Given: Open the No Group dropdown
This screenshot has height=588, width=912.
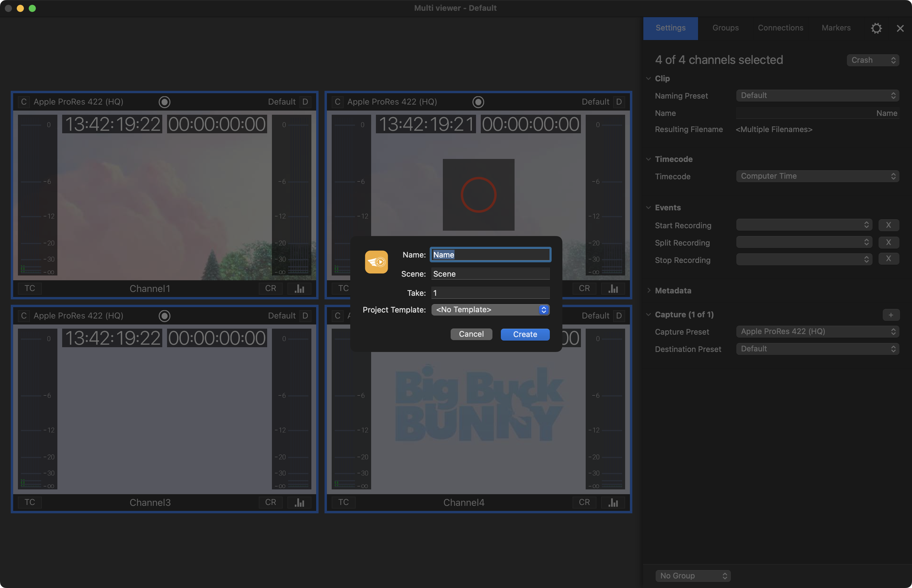Looking at the screenshot, I should tap(693, 576).
